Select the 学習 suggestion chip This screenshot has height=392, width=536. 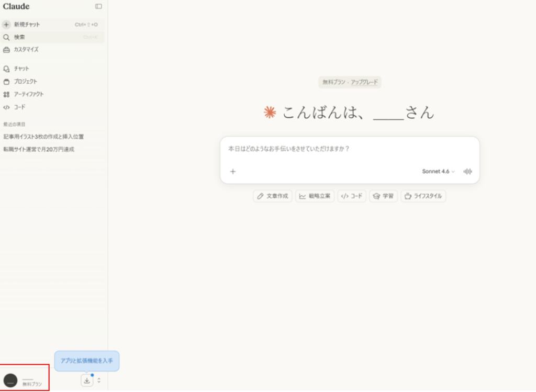click(383, 196)
